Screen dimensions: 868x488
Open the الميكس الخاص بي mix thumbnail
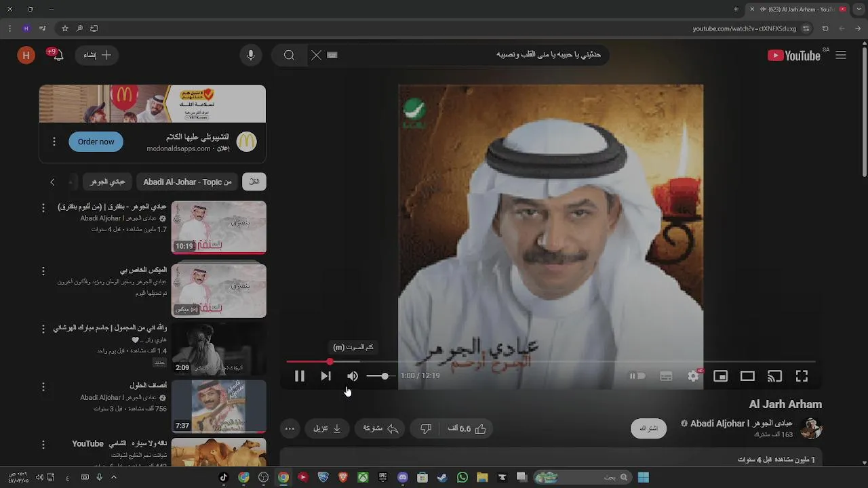[218, 291]
